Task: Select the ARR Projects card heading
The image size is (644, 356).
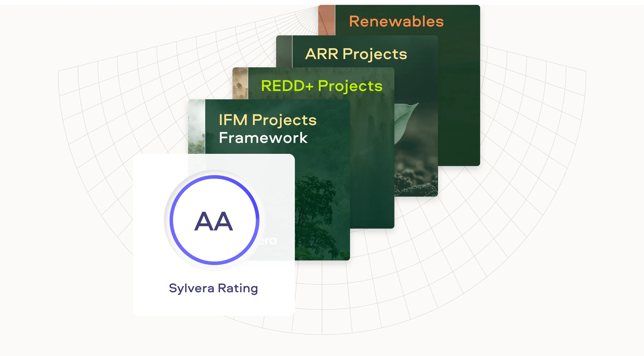Action: pos(356,54)
